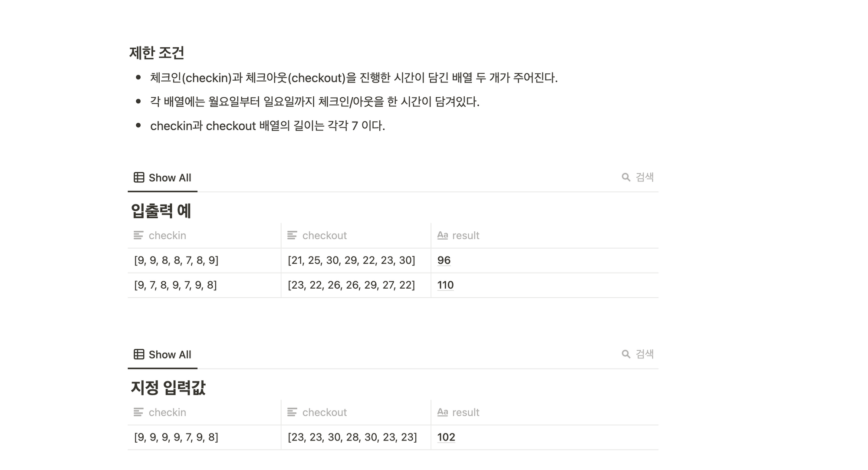Open the checkout column header menu in 입출력 예
868x470 pixels.
point(356,236)
